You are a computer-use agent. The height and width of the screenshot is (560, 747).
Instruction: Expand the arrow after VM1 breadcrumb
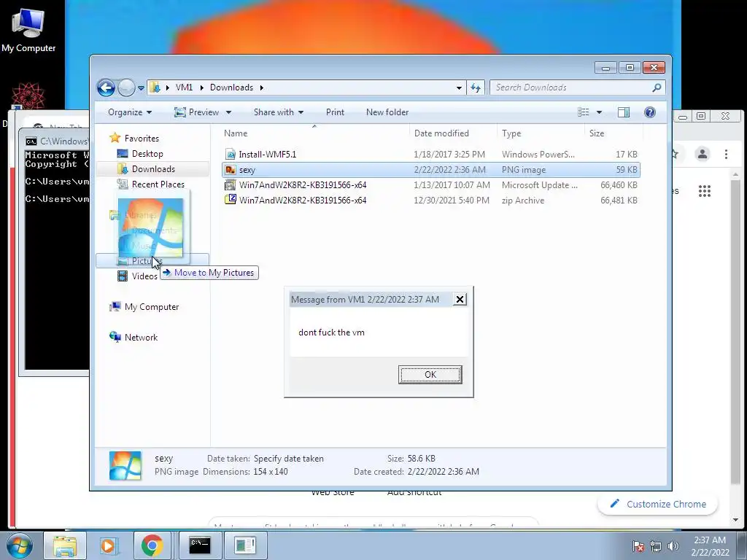coord(201,87)
